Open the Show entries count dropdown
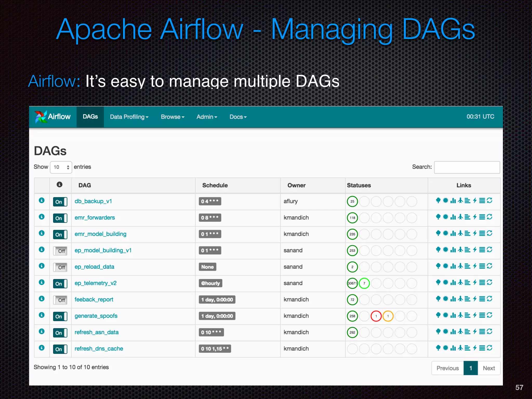 [61, 167]
